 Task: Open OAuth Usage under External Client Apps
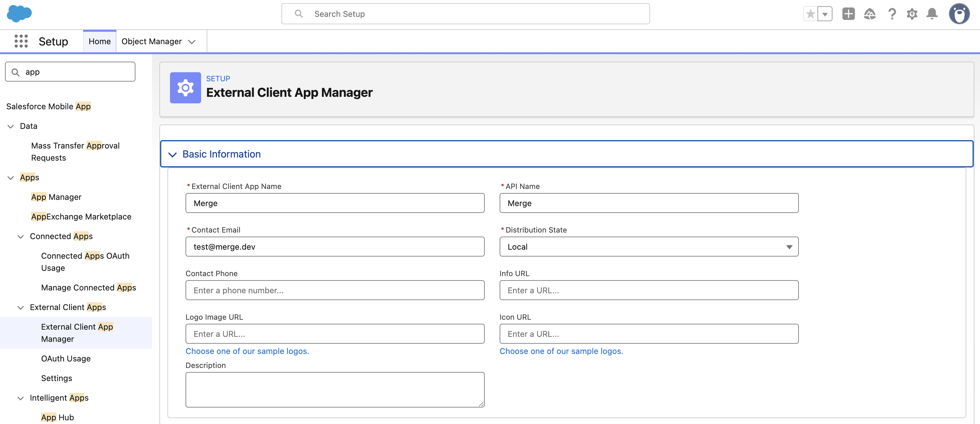point(66,358)
